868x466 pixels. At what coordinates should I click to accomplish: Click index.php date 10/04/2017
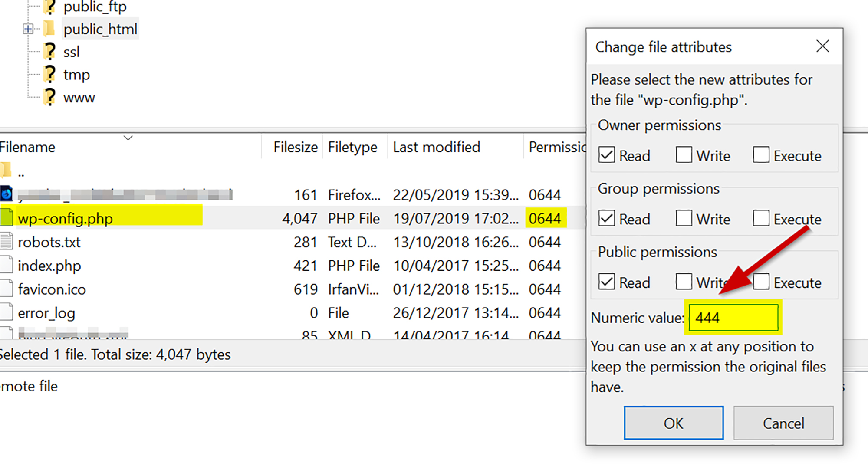(456, 266)
